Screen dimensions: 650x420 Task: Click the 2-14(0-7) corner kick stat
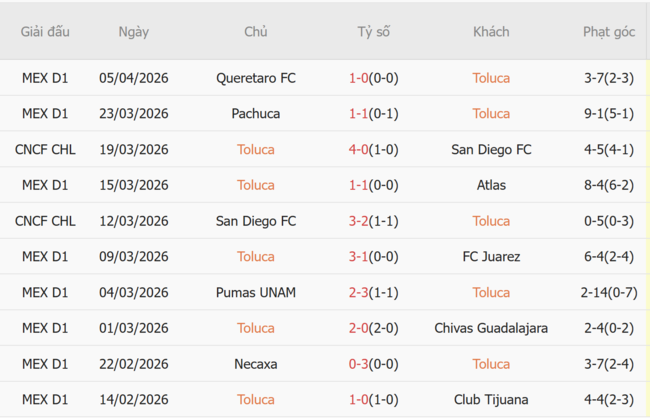point(609,293)
